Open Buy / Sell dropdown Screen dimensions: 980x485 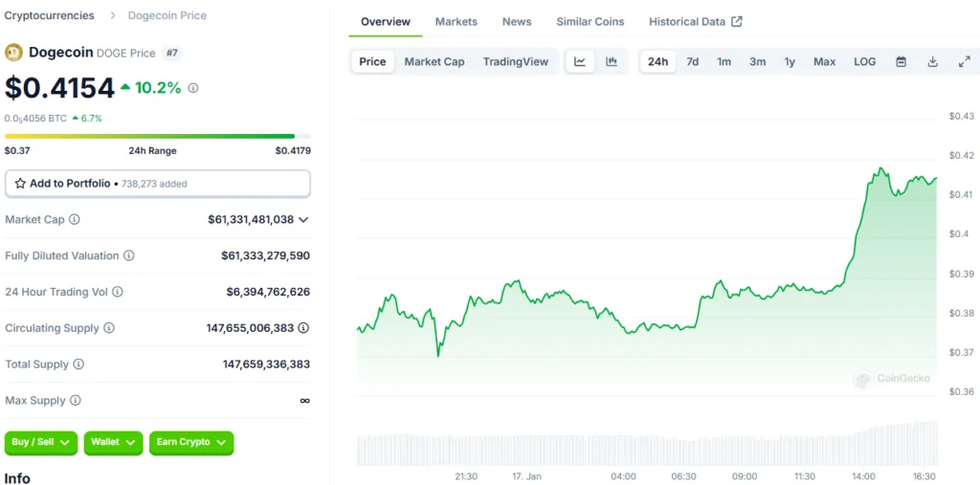[40, 443]
